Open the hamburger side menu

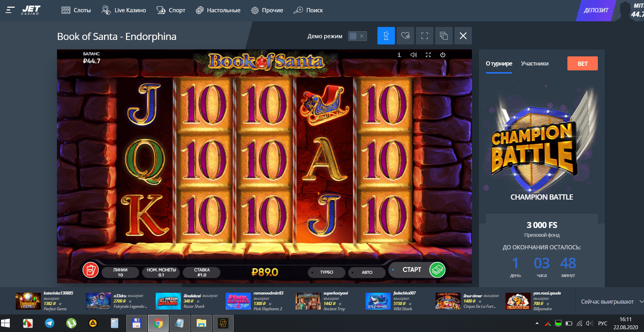tap(10, 10)
